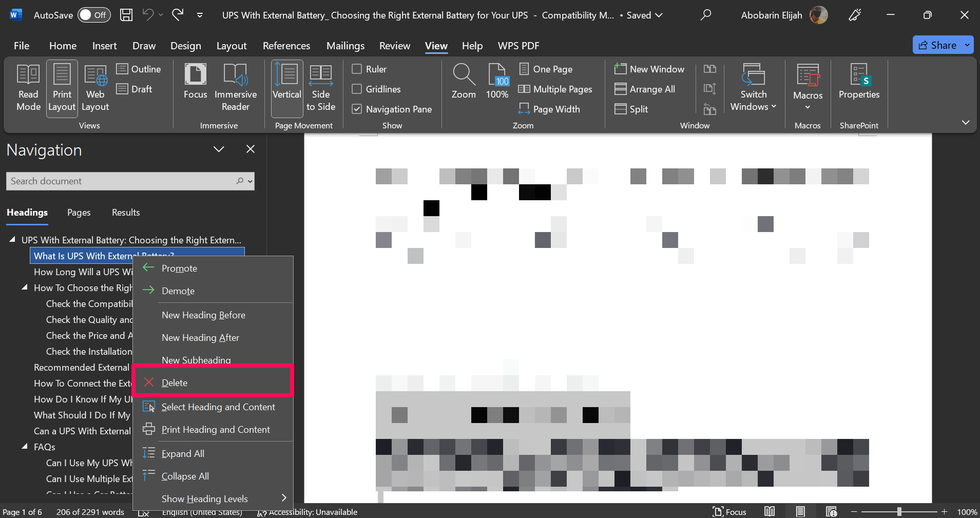
Task: Click the pen editing icon in title bar
Action: 855,15
